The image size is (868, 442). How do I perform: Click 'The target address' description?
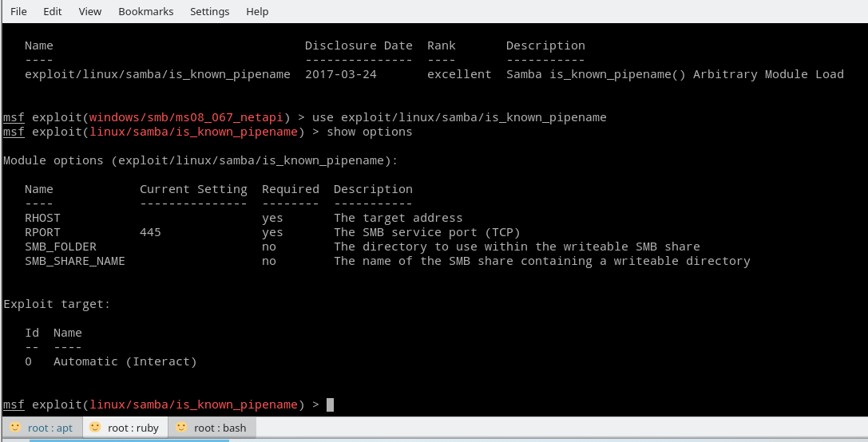(398, 218)
